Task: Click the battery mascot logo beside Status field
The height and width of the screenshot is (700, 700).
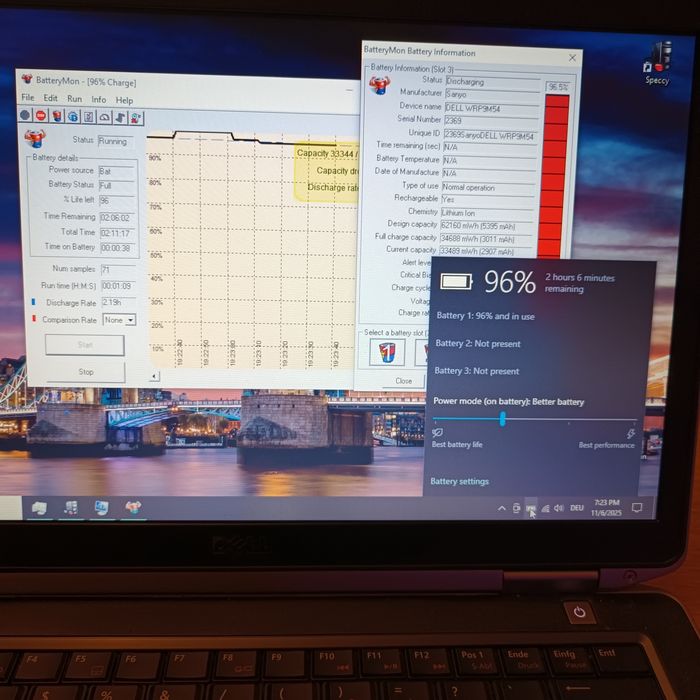Action: point(35,138)
